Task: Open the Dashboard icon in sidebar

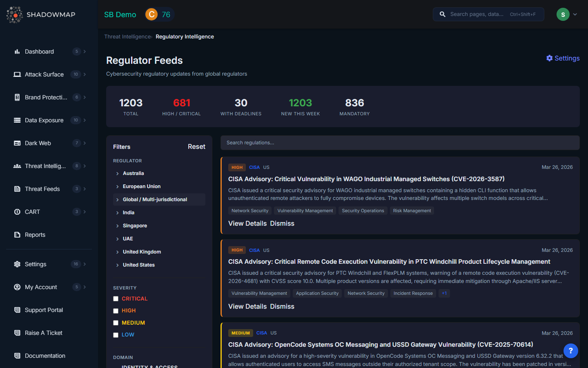Action: click(17, 52)
